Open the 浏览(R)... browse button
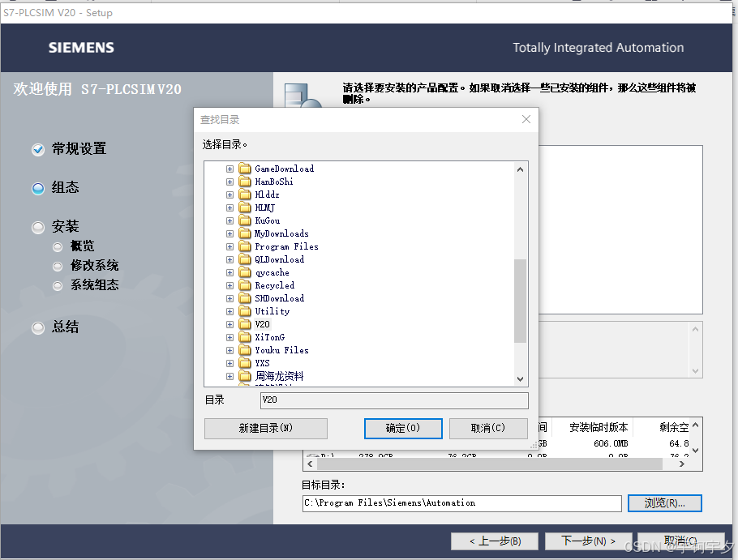The width and height of the screenshot is (738, 560). (664, 503)
